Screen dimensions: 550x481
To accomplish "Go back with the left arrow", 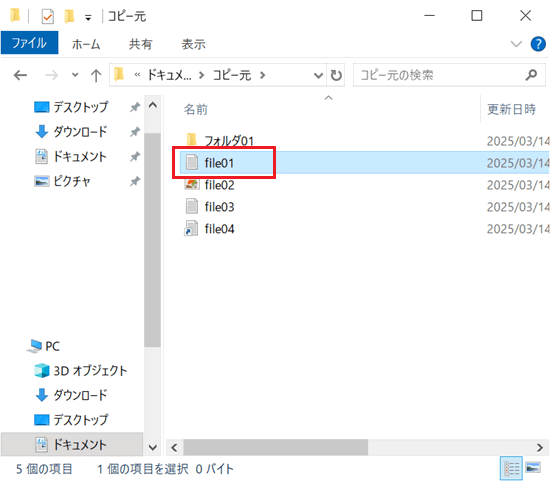I will tap(20, 75).
